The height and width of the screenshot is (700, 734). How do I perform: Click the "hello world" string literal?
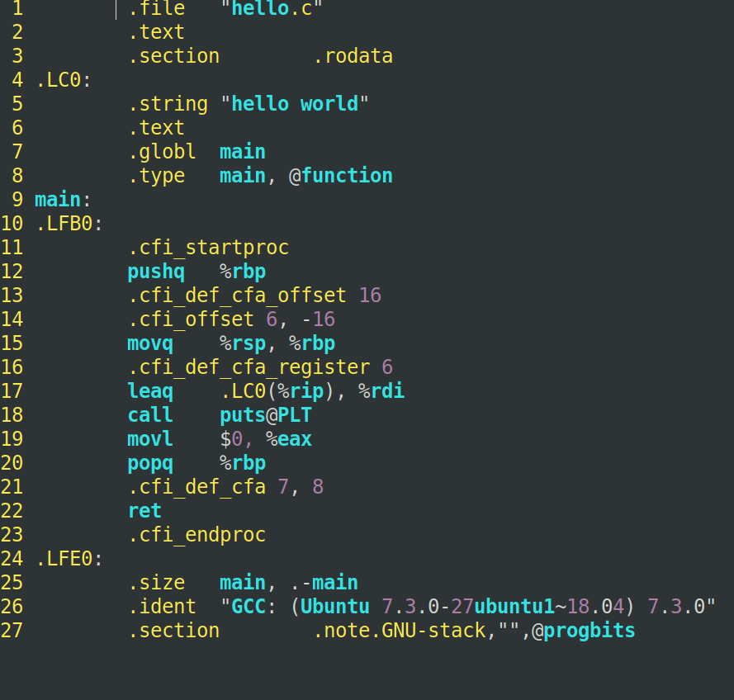point(295,104)
